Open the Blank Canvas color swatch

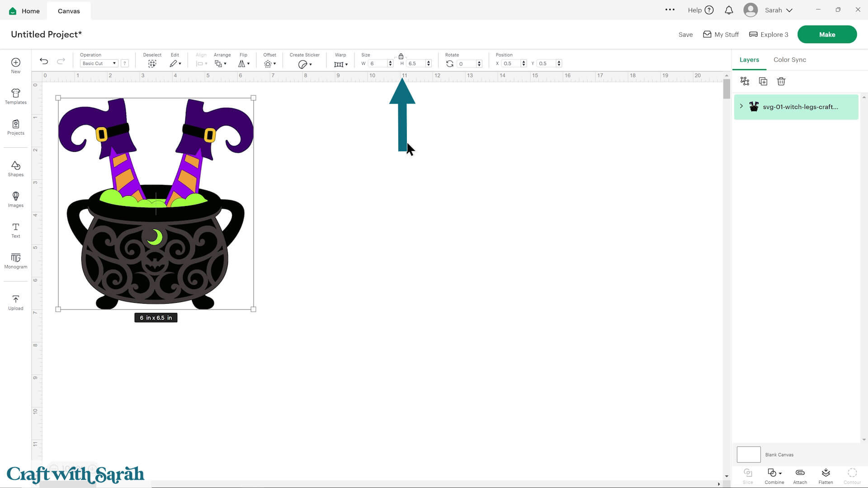click(749, 454)
